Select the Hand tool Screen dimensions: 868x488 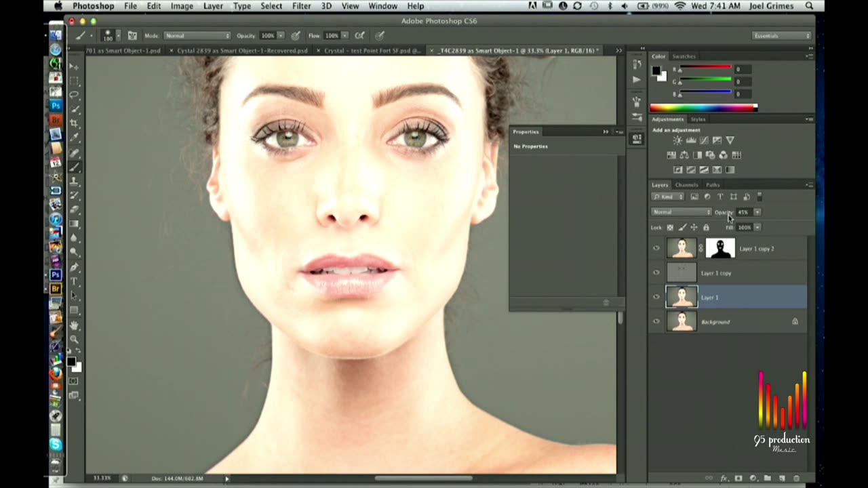75,324
